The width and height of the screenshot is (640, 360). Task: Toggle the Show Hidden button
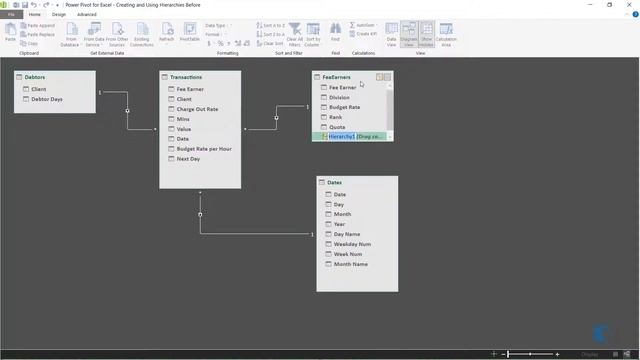[427, 34]
